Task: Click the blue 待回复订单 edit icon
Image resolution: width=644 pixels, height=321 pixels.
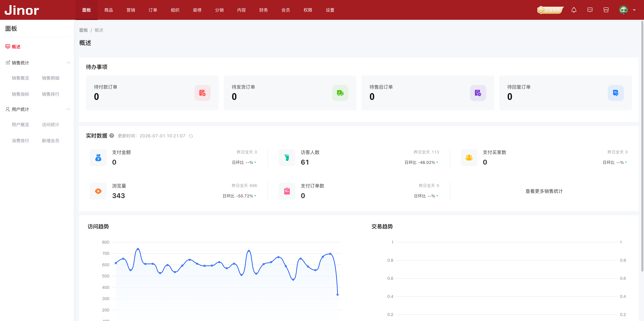Action: coord(615,93)
